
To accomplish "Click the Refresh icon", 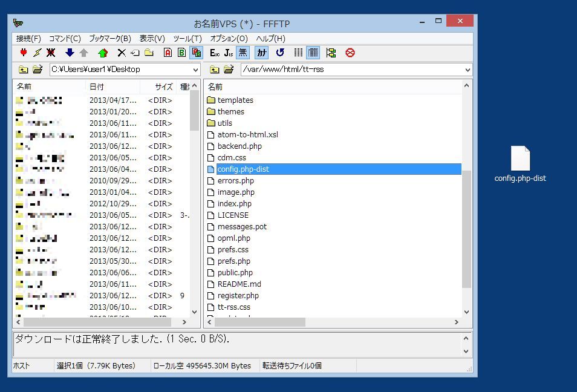I will [280, 53].
